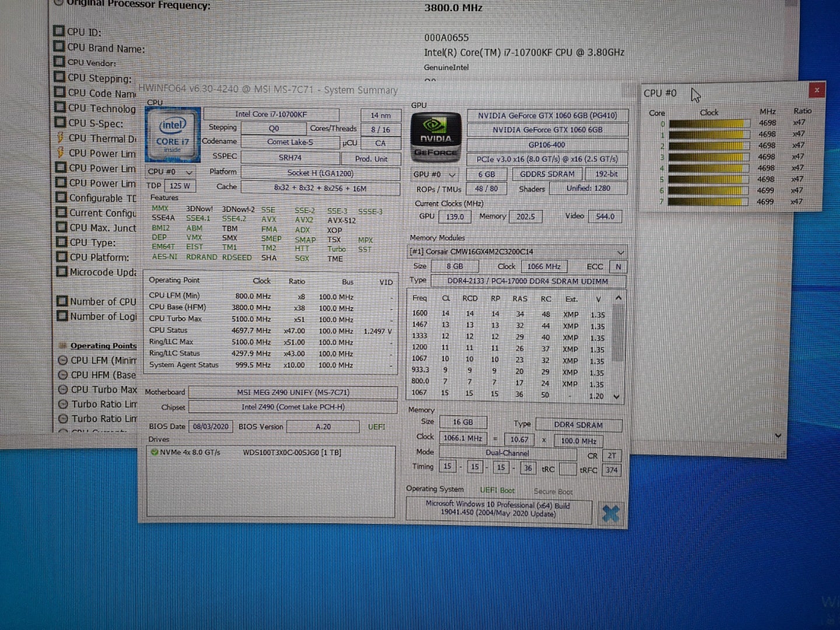
Task: Click the icon beside Microcode Upda
Action: [x=61, y=272]
